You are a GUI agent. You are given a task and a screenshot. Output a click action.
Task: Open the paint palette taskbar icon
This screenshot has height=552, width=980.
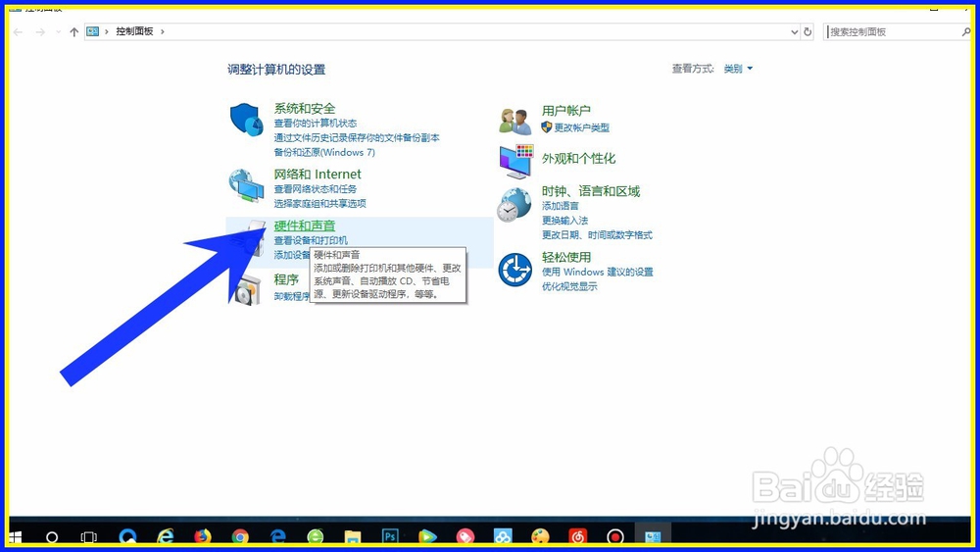click(540, 536)
